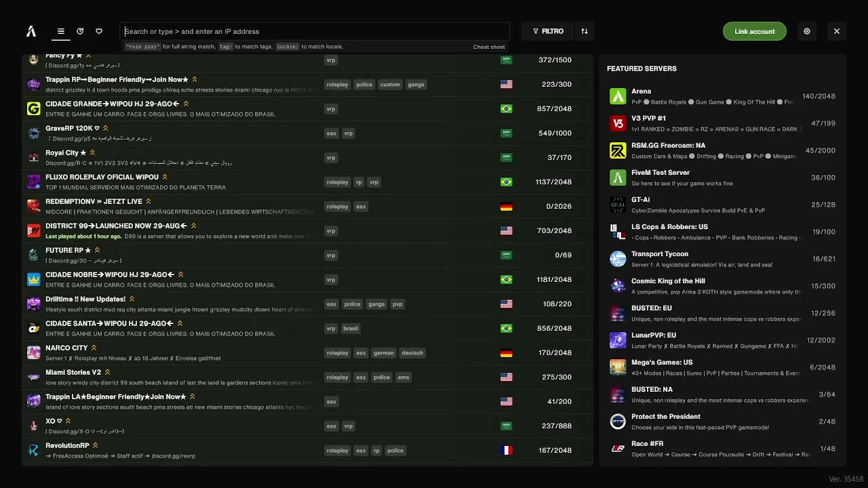The image size is (868, 488).
Task: Open the BUSTED: EU featured server
Action: 722,313
